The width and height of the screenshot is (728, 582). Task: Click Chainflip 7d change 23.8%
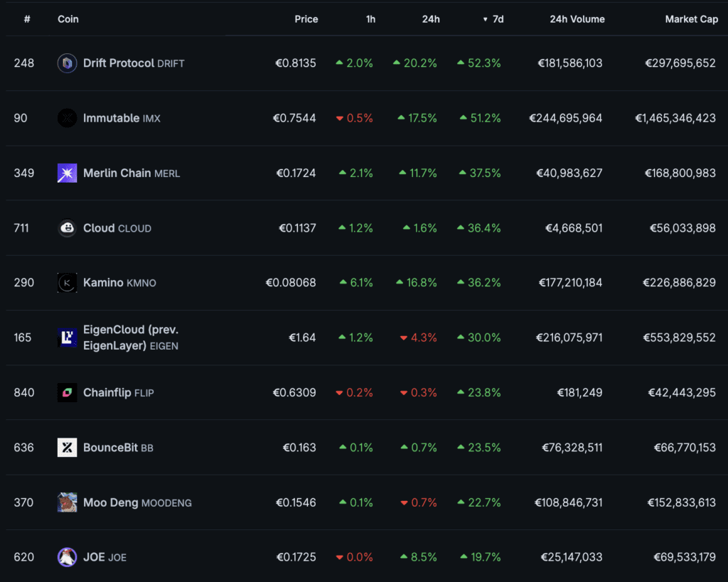(x=478, y=393)
